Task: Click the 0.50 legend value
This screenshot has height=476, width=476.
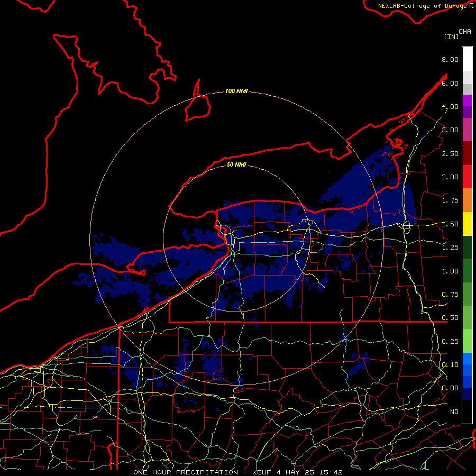Action: pos(450,318)
